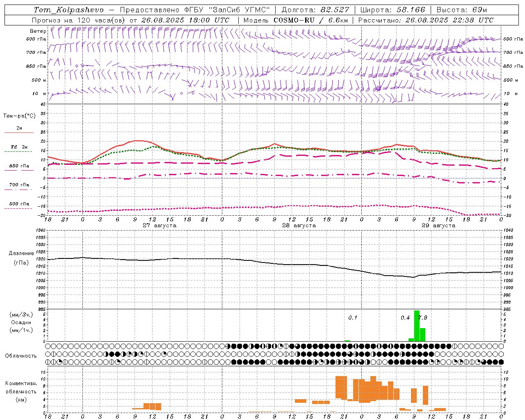Click the "Конвективн." convective cloud label
The height and width of the screenshot is (420, 525).
coord(21,383)
